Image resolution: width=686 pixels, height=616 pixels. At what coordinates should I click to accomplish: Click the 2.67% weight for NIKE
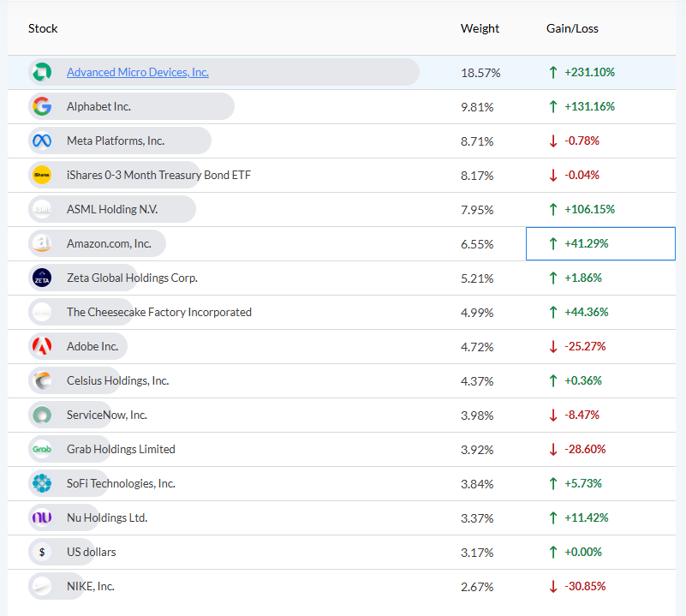click(x=477, y=587)
